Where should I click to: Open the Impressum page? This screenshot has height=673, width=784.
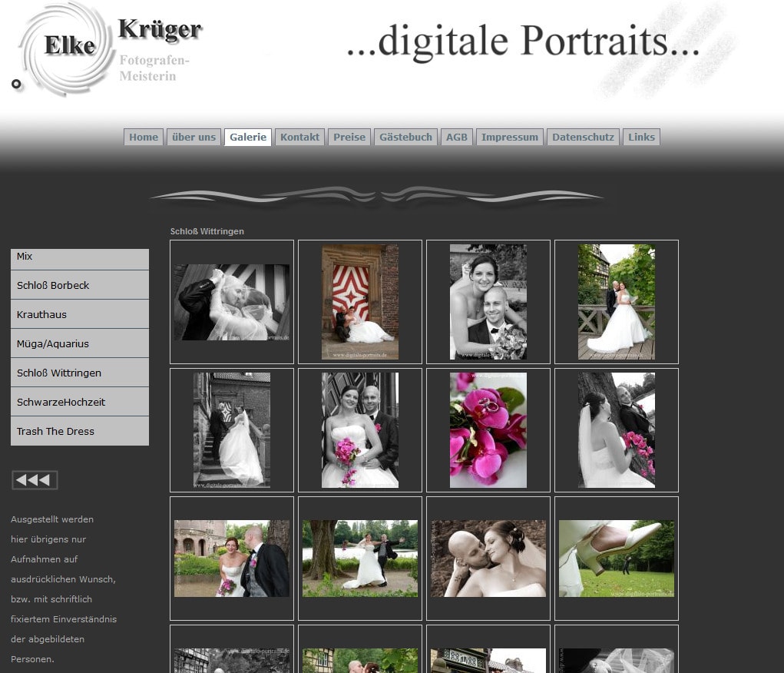[510, 137]
